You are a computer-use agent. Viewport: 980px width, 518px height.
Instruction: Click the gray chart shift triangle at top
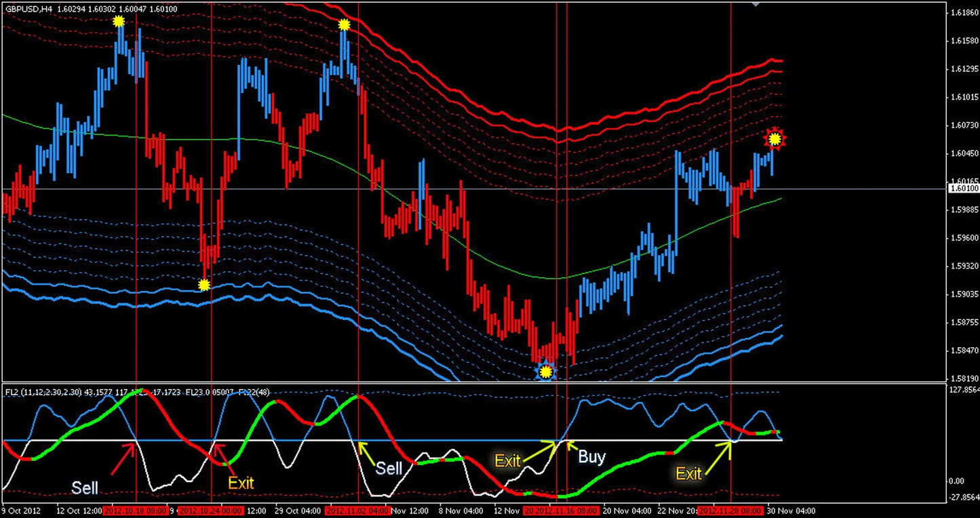click(x=756, y=4)
